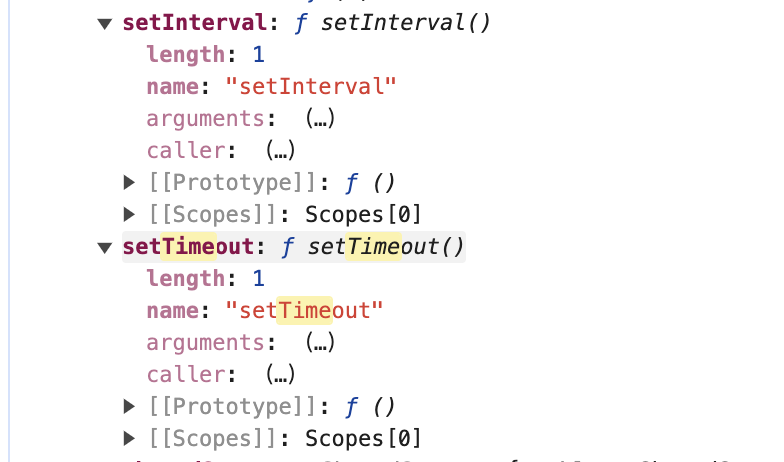Click the "setInterval" name string value
Image resolution: width=784 pixels, height=462 pixels.
(x=310, y=86)
